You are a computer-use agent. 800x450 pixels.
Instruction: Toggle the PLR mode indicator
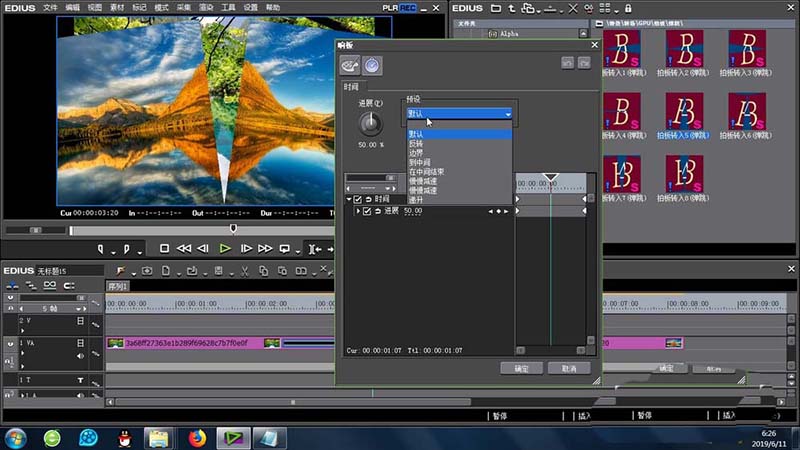(390, 8)
